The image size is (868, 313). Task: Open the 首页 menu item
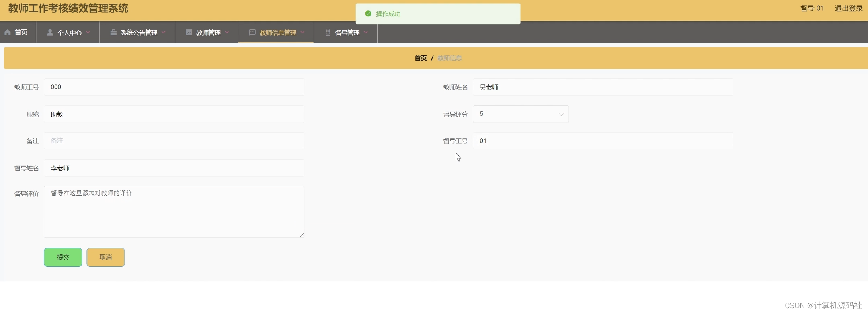[x=18, y=32]
